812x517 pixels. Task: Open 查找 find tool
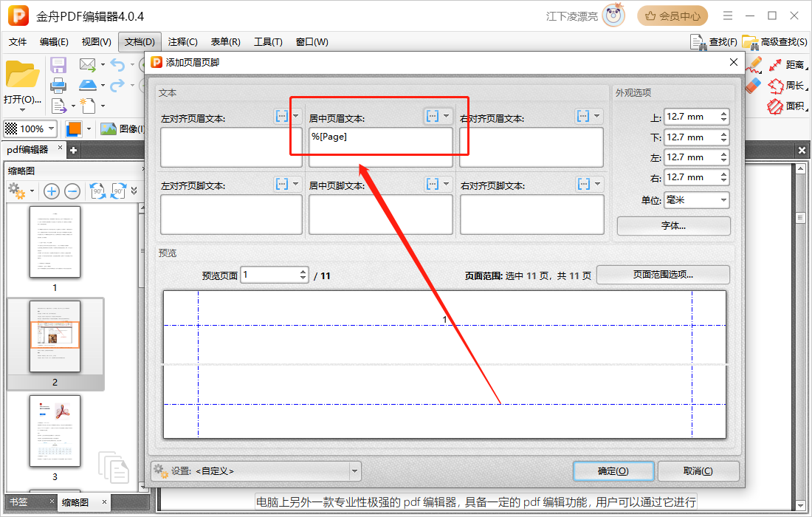coord(714,42)
